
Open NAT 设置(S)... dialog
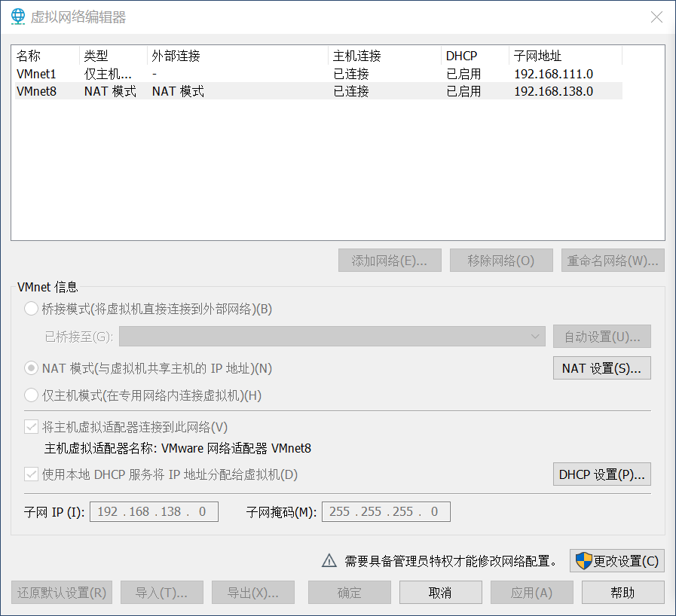tap(602, 368)
